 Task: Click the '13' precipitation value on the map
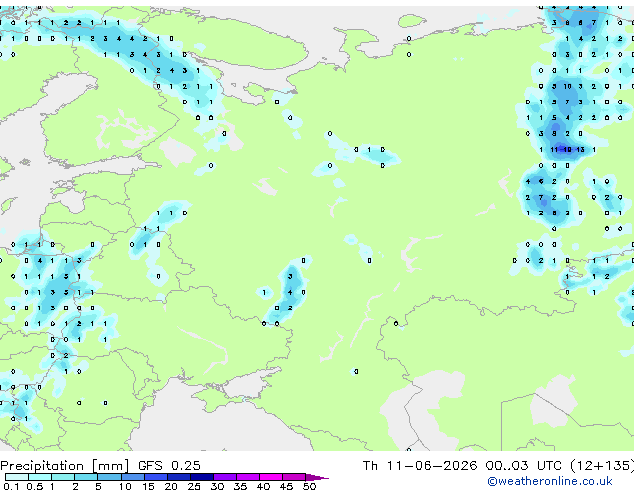580,150
